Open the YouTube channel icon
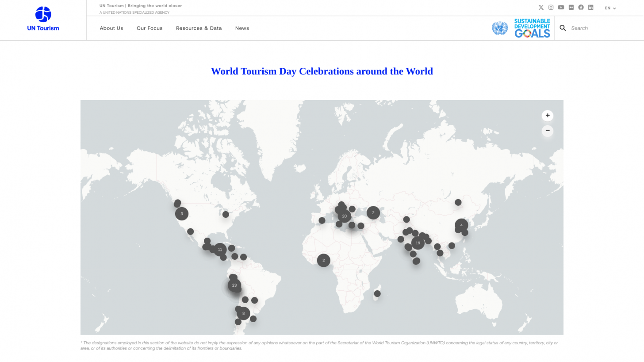Viewport: 644px width, 362px height. pos(561,8)
